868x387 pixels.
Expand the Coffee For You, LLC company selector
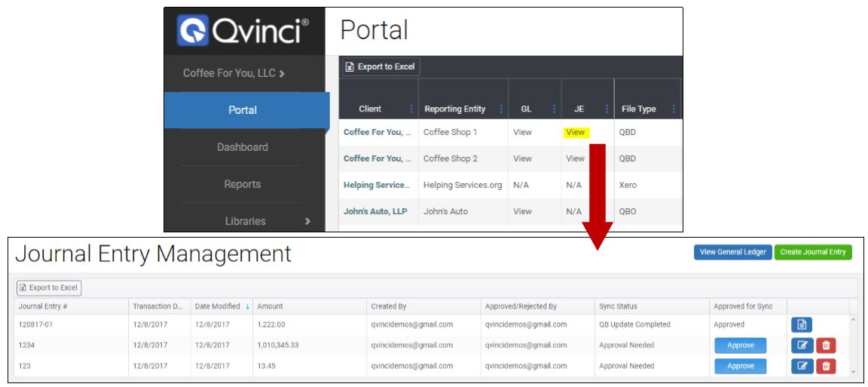[x=234, y=73]
